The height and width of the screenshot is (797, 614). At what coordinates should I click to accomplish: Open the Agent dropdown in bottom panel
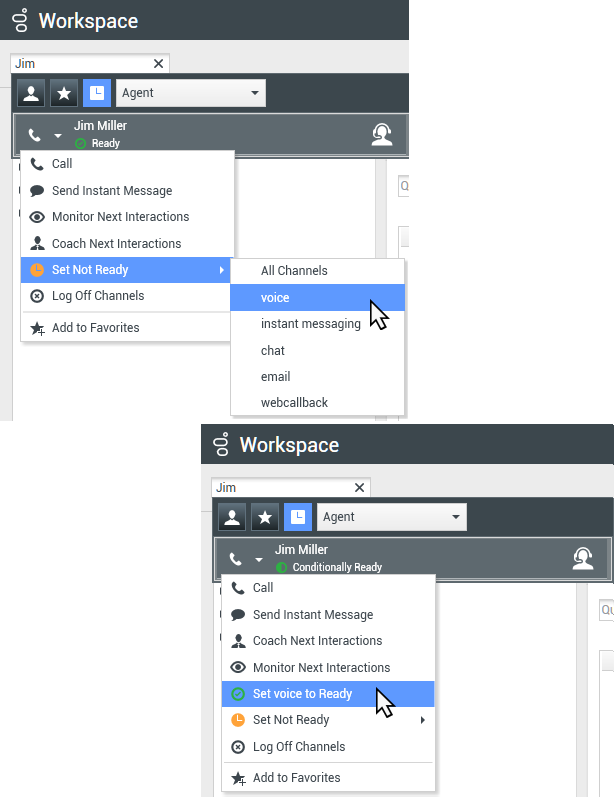point(391,517)
